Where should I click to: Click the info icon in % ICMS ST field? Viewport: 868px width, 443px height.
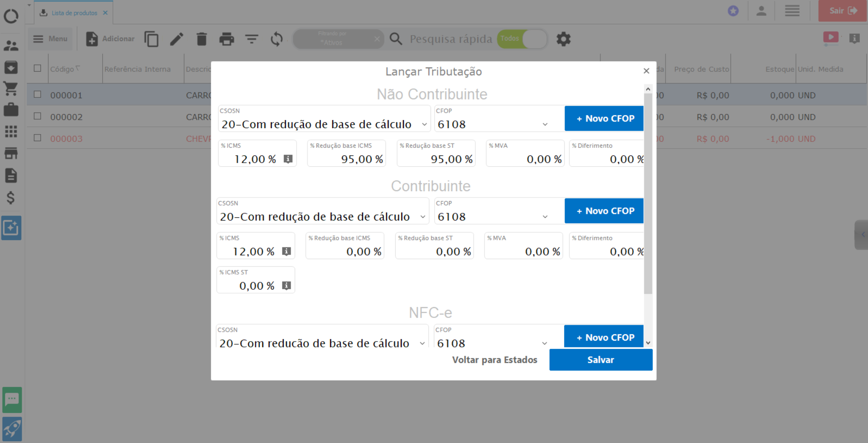[286, 286]
